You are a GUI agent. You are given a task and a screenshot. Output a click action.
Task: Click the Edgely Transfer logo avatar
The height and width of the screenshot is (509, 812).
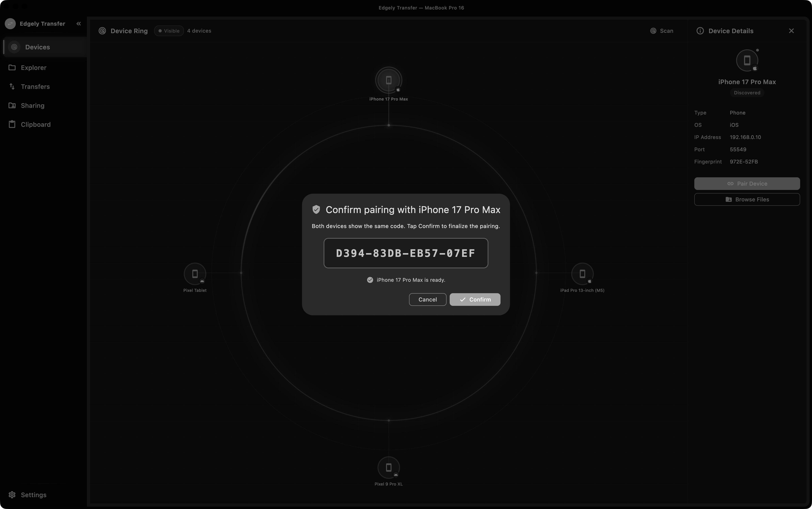(x=10, y=23)
